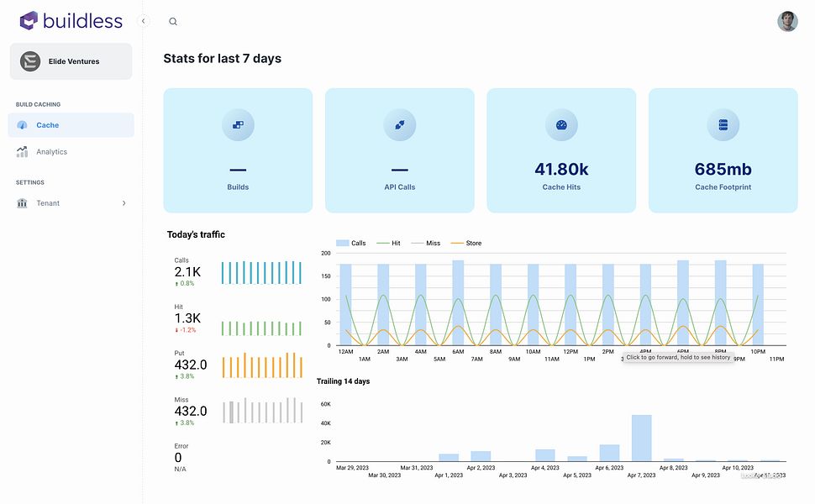This screenshot has height=504, width=815.
Task: Toggle the Hit series in chart legend
Action: [x=388, y=243]
